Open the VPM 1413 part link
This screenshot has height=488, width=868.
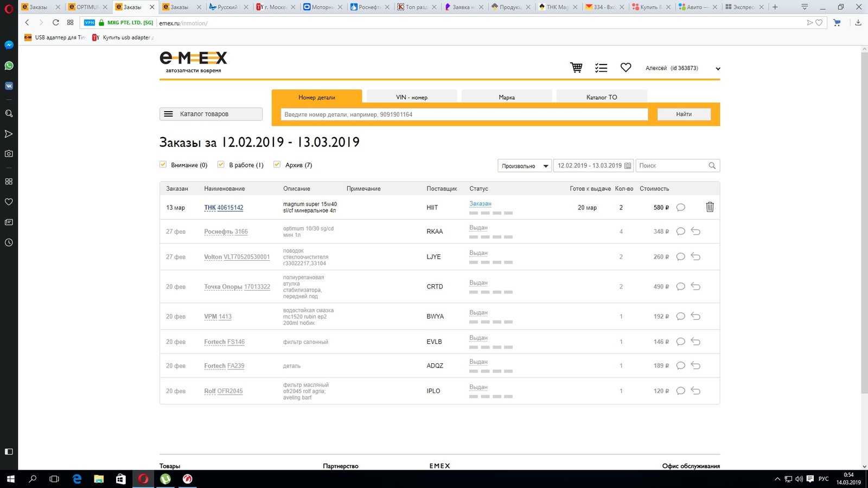tap(218, 317)
